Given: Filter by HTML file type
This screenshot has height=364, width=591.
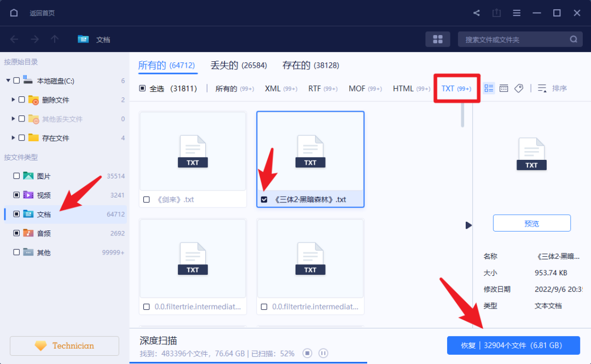Looking at the screenshot, I should click(x=412, y=88).
